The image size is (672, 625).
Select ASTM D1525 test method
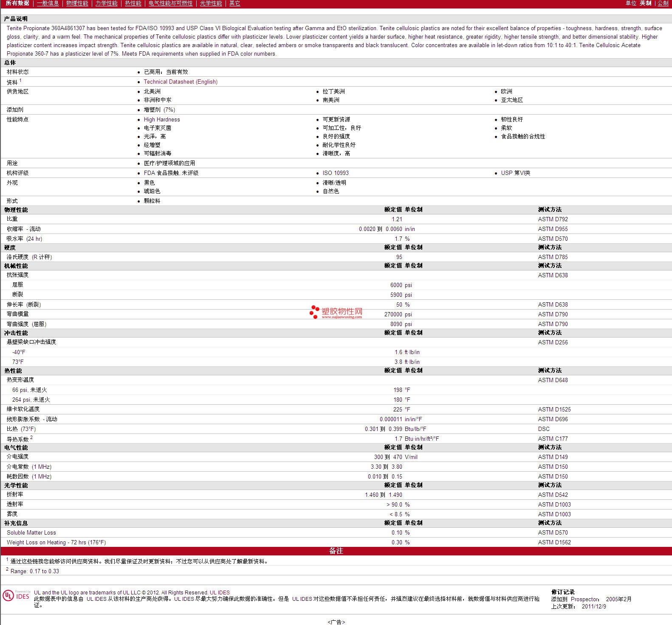pyautogui.click(x=554, y=409)
